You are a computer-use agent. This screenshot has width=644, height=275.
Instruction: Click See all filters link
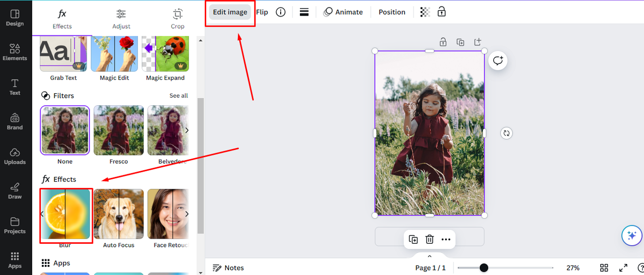point(179,96)
